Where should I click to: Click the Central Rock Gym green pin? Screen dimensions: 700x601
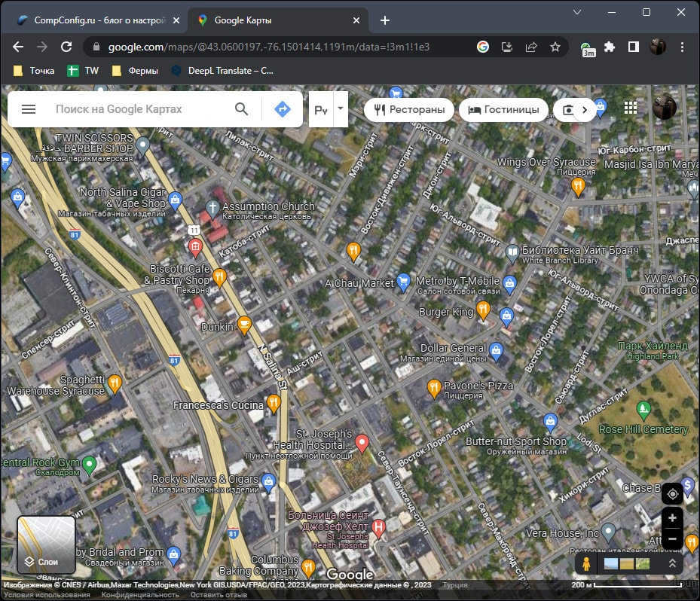click(x=89, y=465)
